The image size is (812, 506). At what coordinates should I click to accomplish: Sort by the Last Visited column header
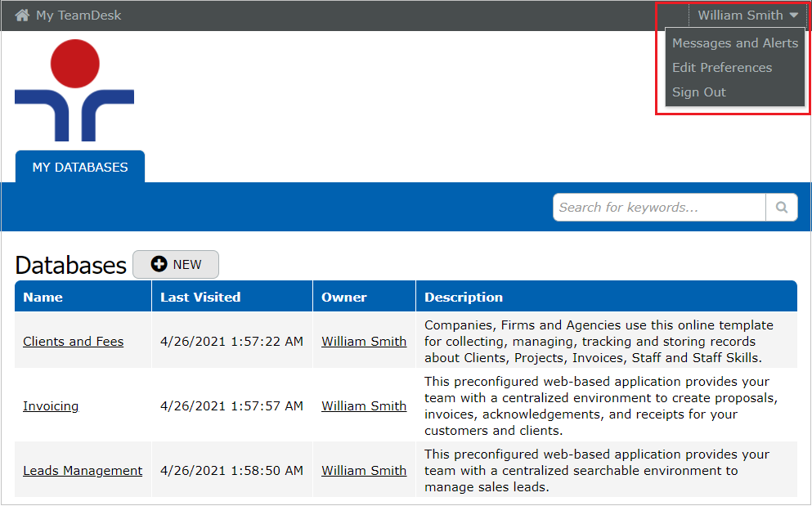pyautogui.click(x=200, y=297)
